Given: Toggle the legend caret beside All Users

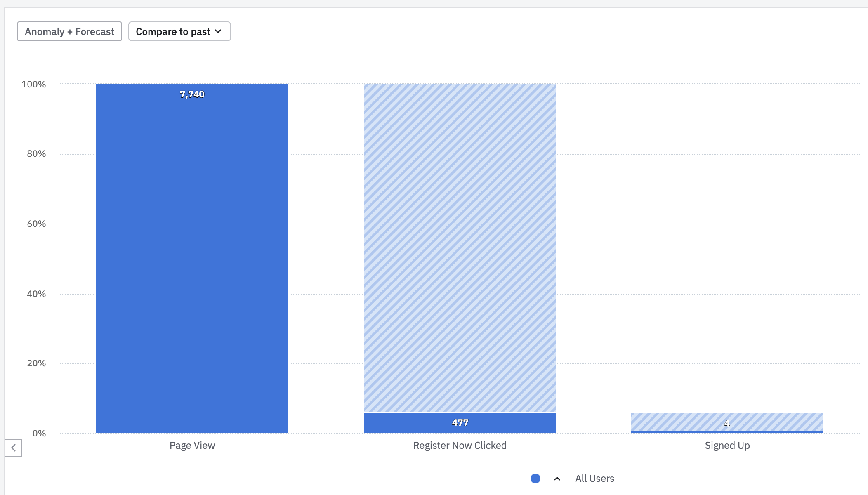Looking at the screenshot, I should coord(557,478).
